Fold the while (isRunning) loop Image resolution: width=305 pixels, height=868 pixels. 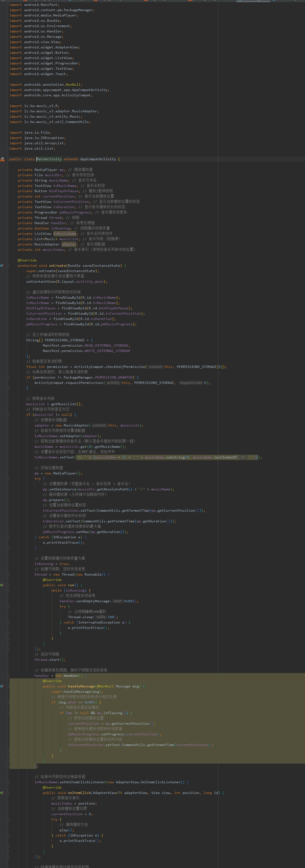[x=8, y=590]
